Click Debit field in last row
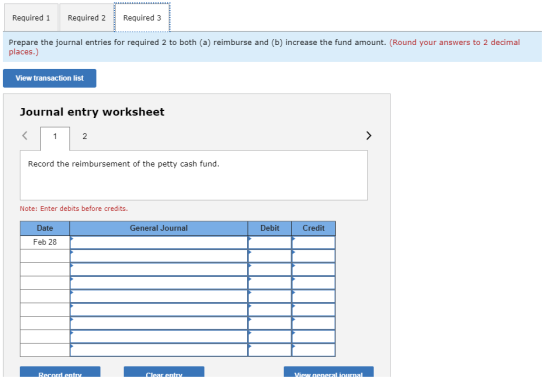This screenshot has height=378, width=560. point(270,350)
